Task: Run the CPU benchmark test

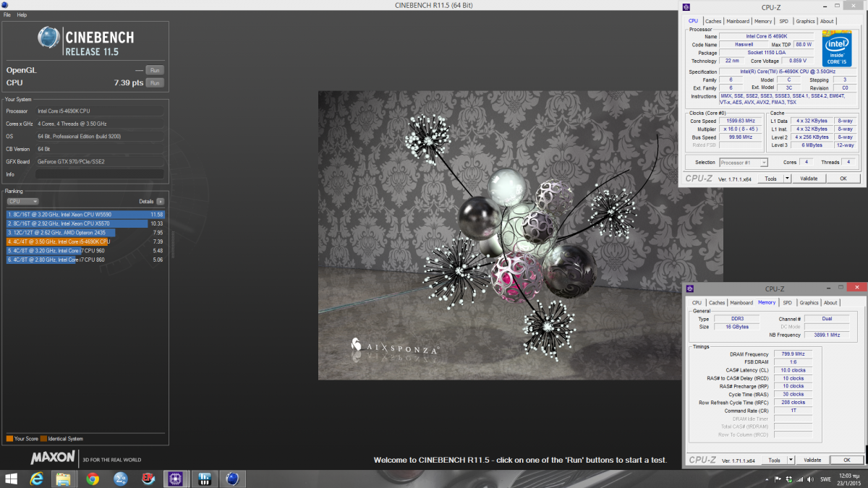Action: pos(154,83)
